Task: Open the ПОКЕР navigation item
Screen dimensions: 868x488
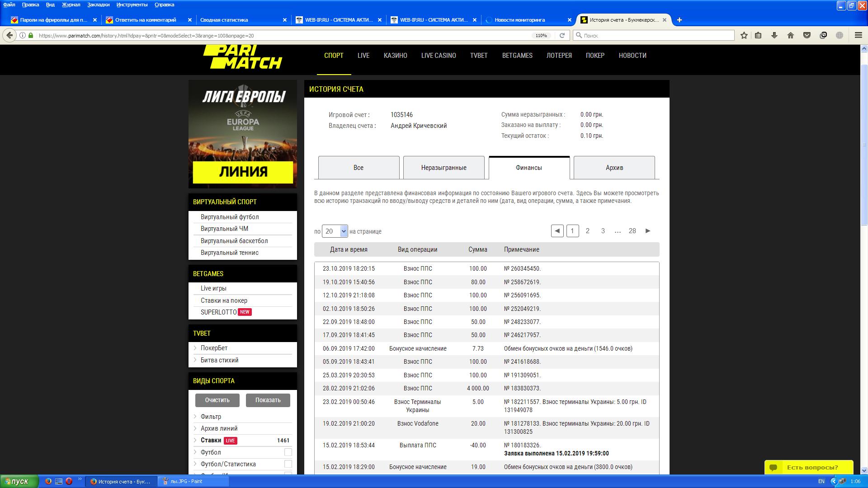Action: tap(595, 56)
